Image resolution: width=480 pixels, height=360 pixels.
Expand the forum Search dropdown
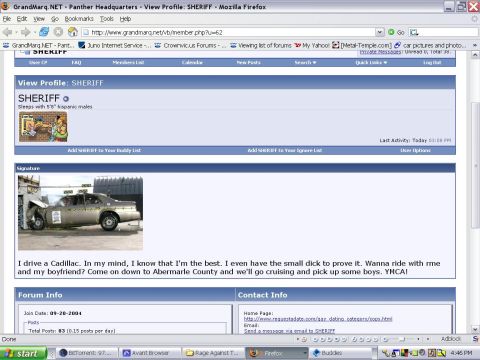[x=305, y=62]
